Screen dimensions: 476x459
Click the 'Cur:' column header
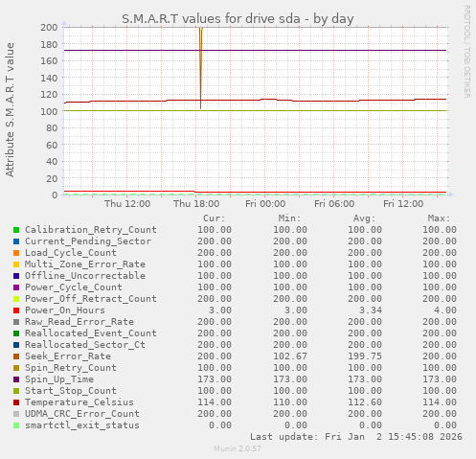tap(215, 218)
